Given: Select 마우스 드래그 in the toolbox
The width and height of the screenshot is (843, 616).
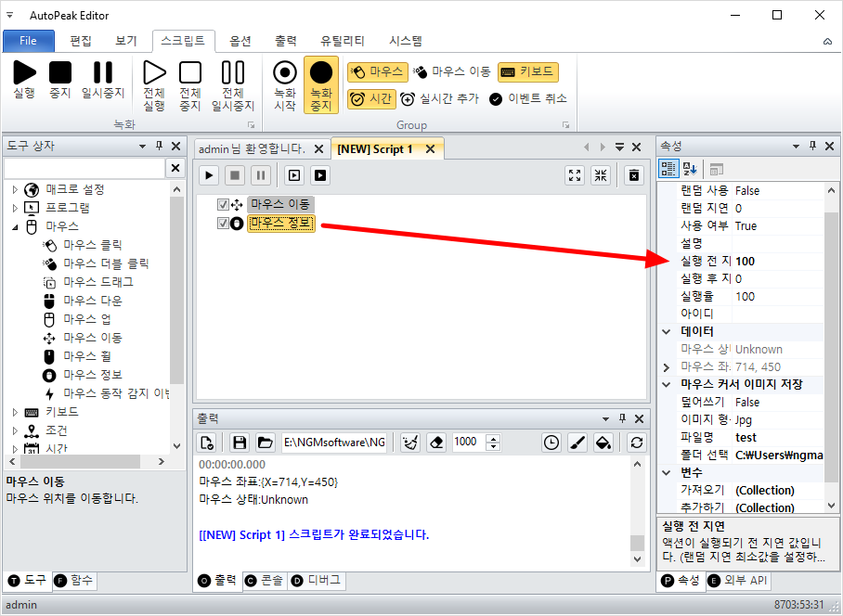Looking at the screenshot, I should pyautogui.click(x=98, y=282).
